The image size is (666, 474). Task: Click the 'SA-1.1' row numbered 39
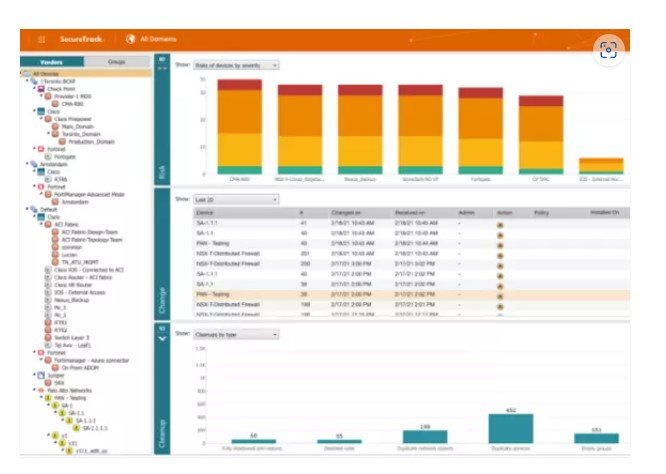click(411, 284)
